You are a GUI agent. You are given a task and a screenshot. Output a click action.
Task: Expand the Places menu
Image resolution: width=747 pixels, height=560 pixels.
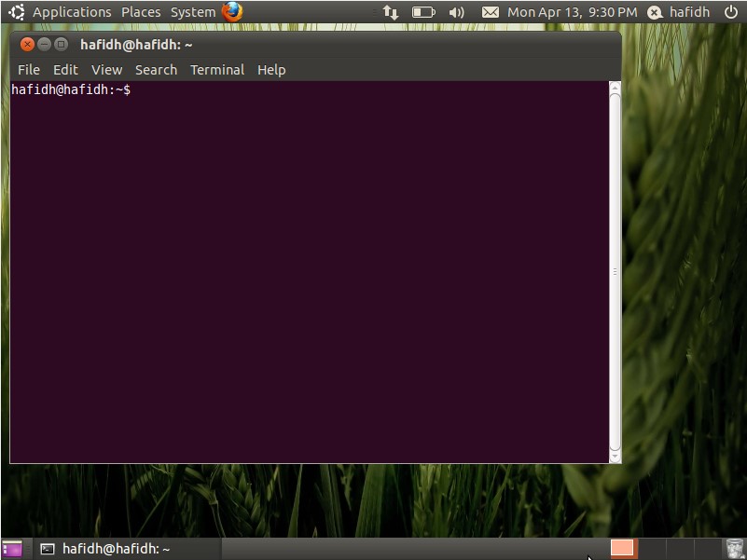pos(141,12)
